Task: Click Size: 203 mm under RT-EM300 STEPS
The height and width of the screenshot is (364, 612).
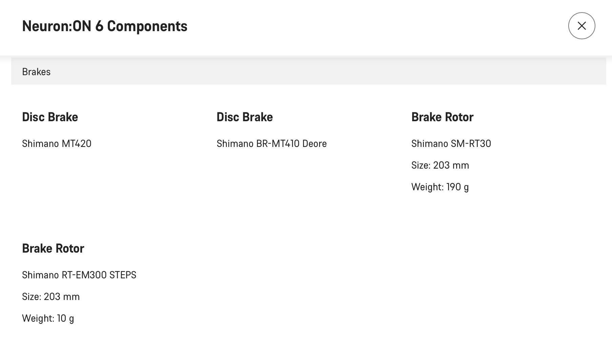Action: click(51, 297)
